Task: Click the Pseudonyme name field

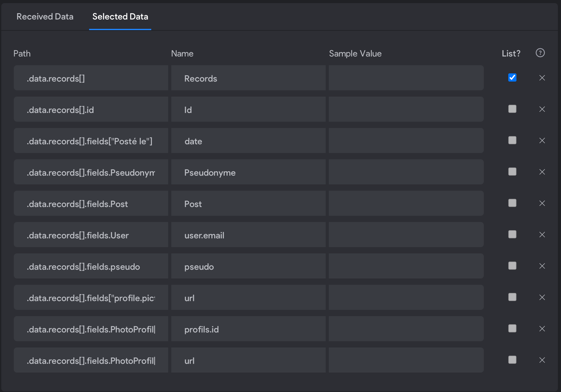Action: [x=248, y=172]
